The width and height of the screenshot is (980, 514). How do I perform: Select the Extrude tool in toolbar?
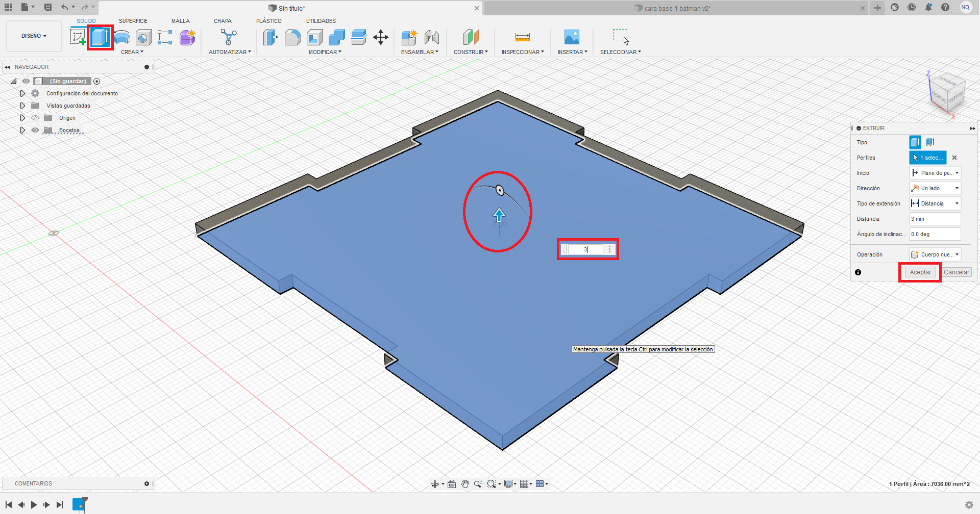(100, 37)
